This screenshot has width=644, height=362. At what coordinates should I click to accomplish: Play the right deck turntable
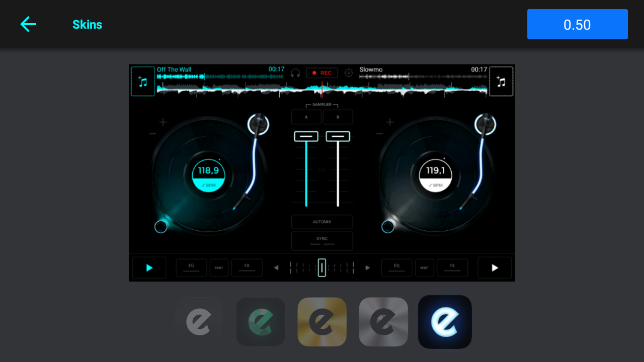pos(494,267)
